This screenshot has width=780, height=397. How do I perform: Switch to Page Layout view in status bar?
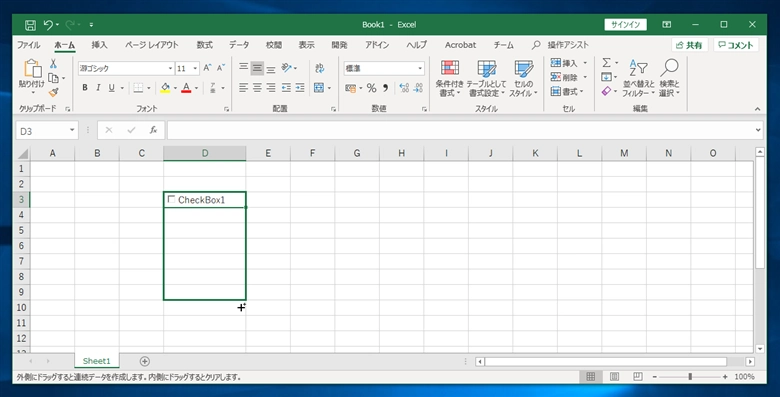click(614, 377)
